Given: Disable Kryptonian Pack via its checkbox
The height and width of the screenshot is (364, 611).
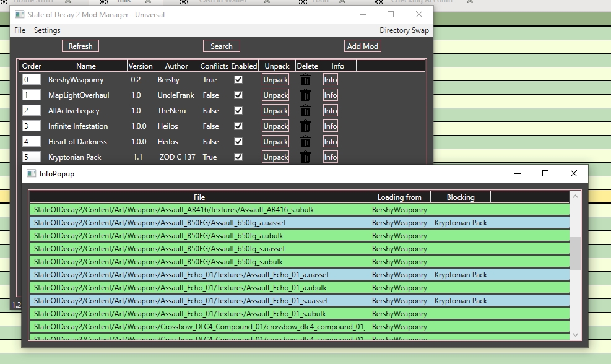Looking at the screenshot, I should point(238,157).
